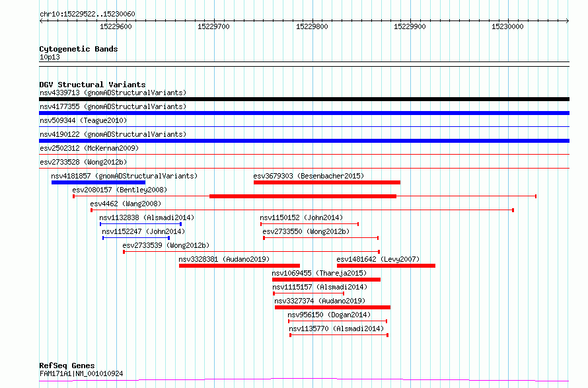The height and width of the screenshot is (388, 588).
Task: Click the nsv509344 (Teague2010) label
Action: pyautogui.click(x=83, y=120)
